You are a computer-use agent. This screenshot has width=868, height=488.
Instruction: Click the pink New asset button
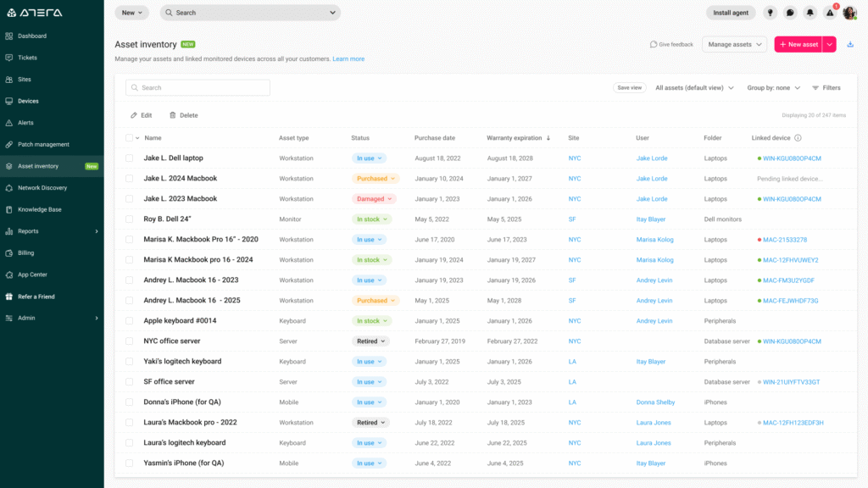point(798,44)
